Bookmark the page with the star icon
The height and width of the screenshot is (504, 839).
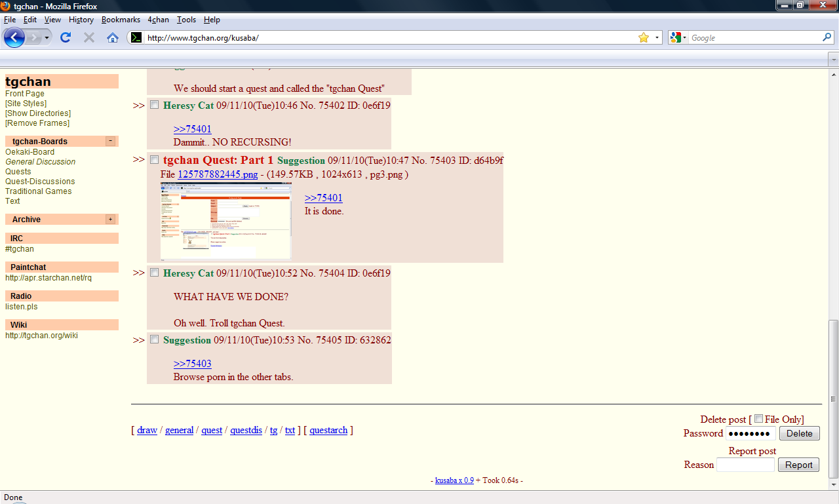[x=644, y=37]
